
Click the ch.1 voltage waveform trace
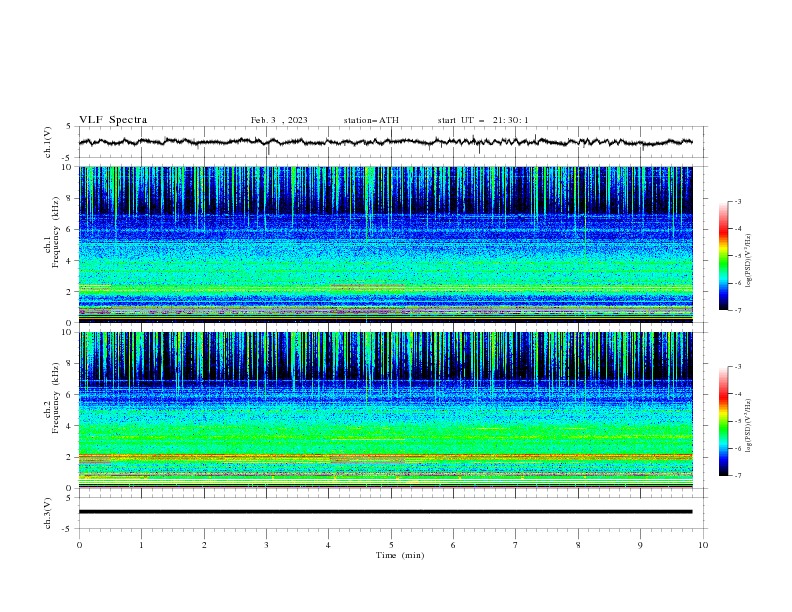coord(385,142)
